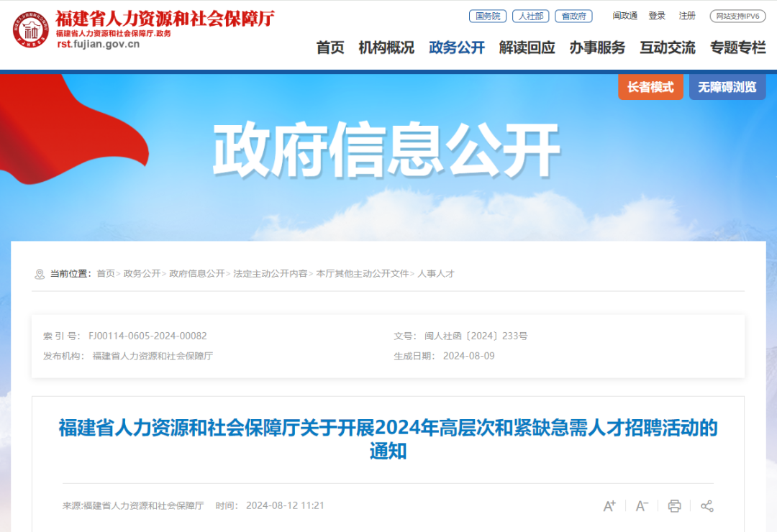Viewport: 777px width, 532px height.
Task: Select 机构概况 in the navigation bar
Action: 386,47
